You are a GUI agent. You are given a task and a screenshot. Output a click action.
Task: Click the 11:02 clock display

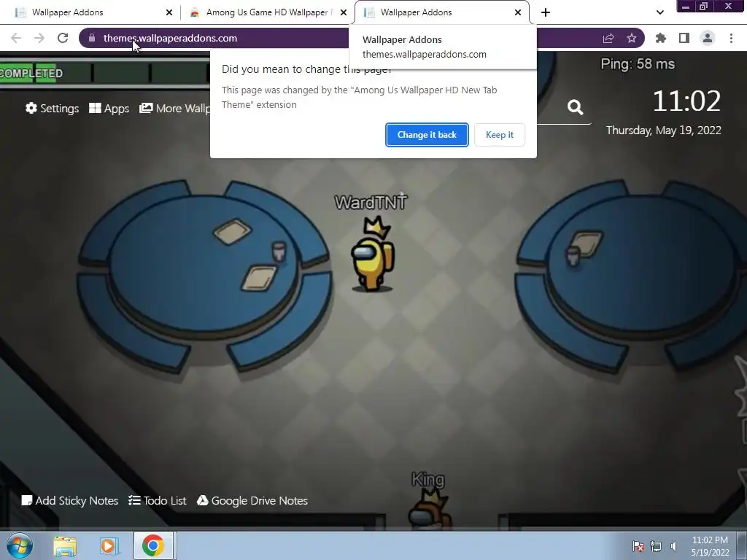point(686,101)
